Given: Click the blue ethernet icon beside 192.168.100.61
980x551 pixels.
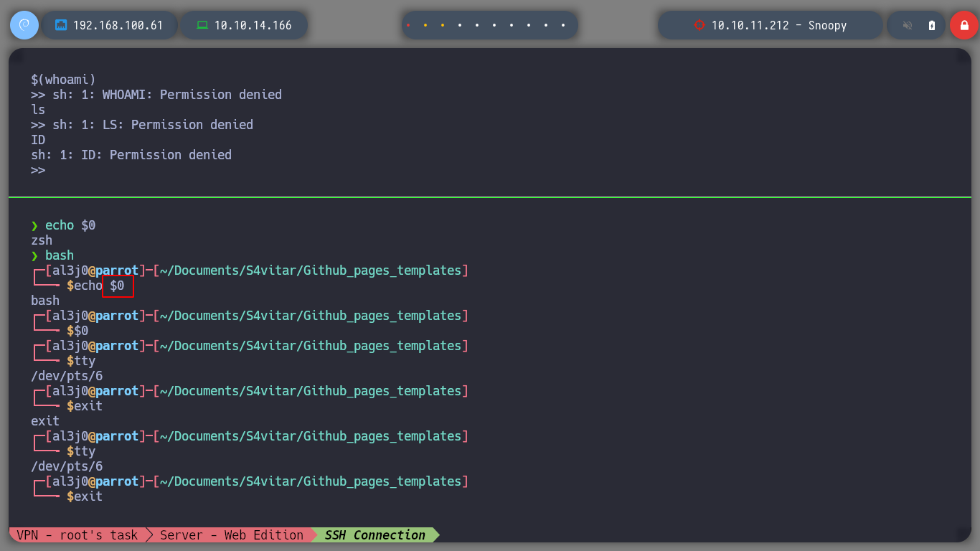Looking at the screenshot, I should (x=61, y=25).
